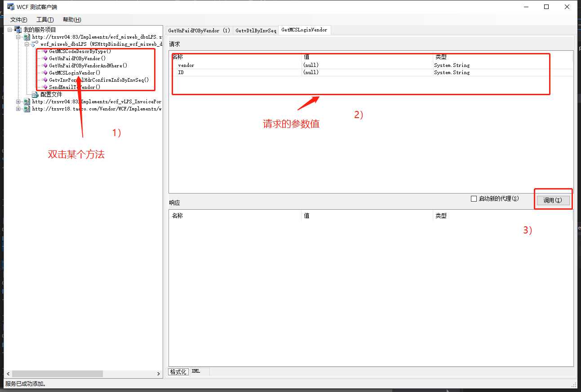Select the 配置文件 tree item

pos(51,94)
